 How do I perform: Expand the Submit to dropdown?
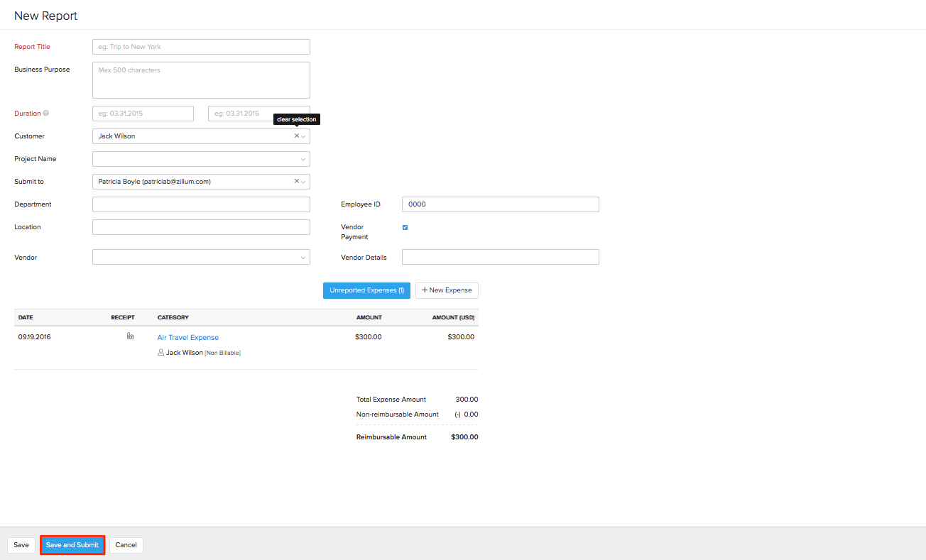303,181
